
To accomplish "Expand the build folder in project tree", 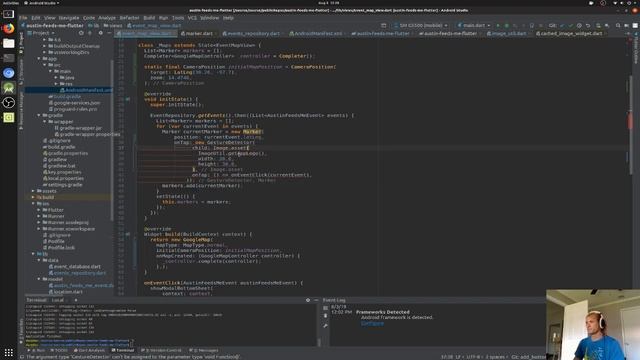I will pyautogui.click(x=33, y=197).
